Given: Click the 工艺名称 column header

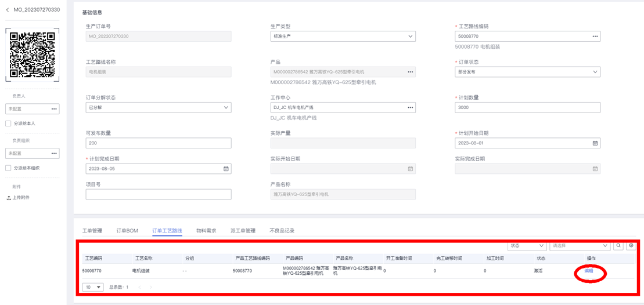Looking at the screenshot, I should 144,259.
